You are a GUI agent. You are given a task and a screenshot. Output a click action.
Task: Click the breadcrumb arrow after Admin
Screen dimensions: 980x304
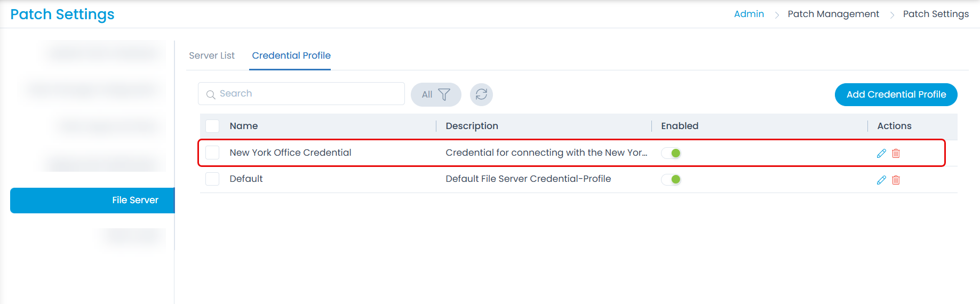click(x=777, y=15)
